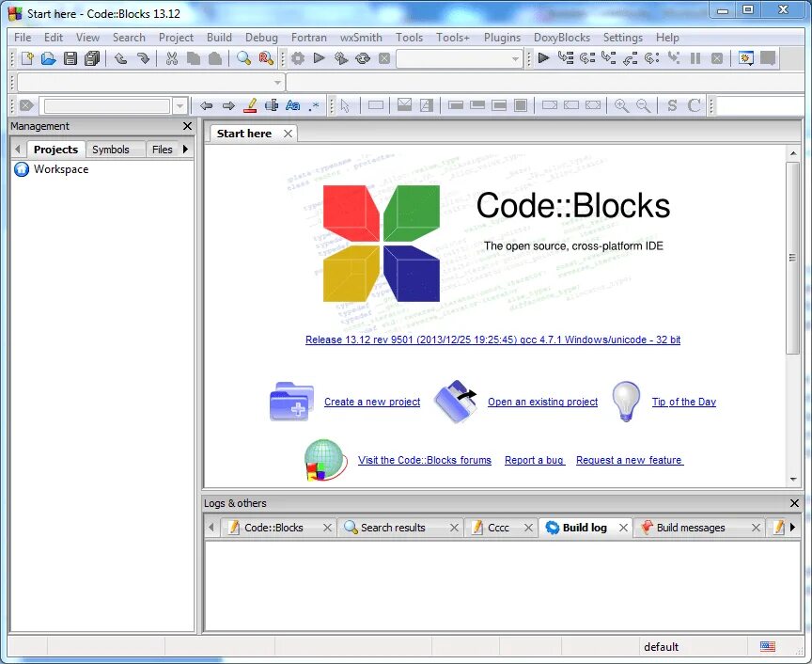Screen dimensions: 812x664
Task: Click Create a new project link
Action: tap(372, 402)
